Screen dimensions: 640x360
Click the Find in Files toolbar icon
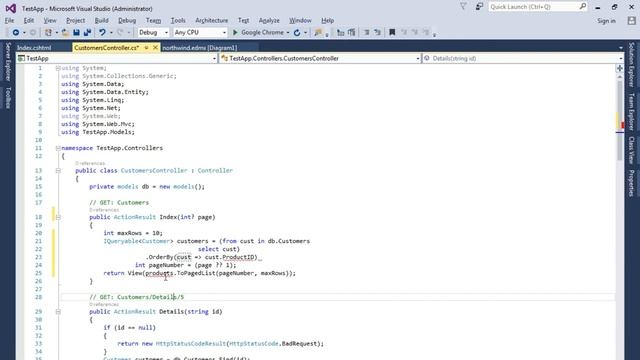(318, 33)
